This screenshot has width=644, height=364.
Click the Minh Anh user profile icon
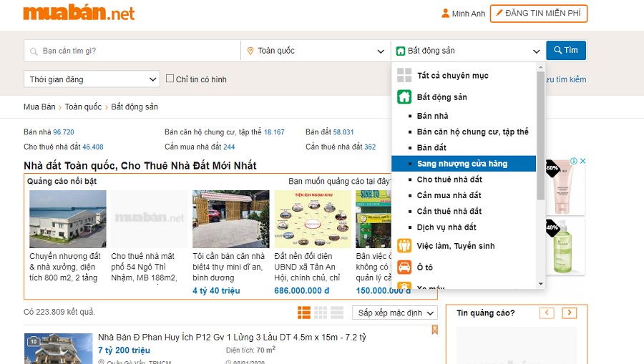click(445, 14)
